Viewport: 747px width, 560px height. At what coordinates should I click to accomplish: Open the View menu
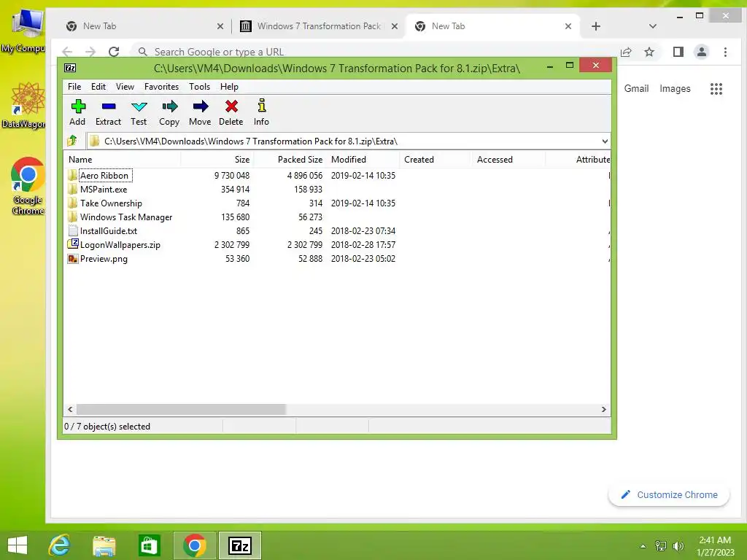click(x=125, y=87)
